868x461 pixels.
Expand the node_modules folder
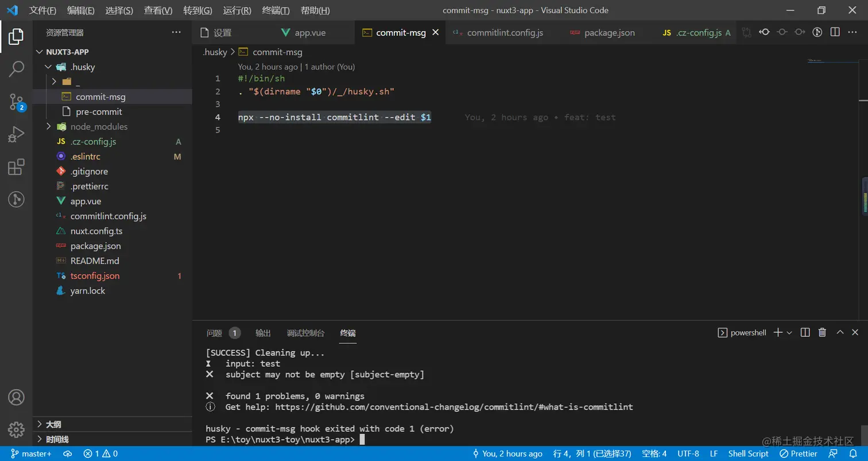point(48,127)
